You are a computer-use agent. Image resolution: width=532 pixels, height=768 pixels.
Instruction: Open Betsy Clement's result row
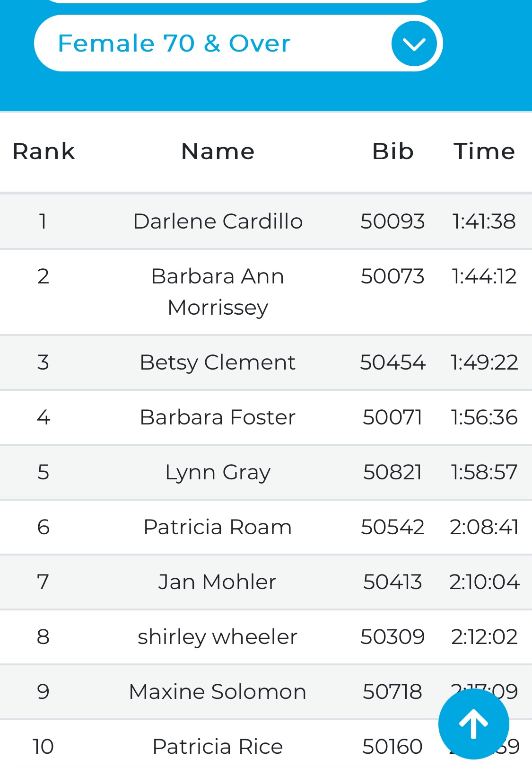(218, 362)
